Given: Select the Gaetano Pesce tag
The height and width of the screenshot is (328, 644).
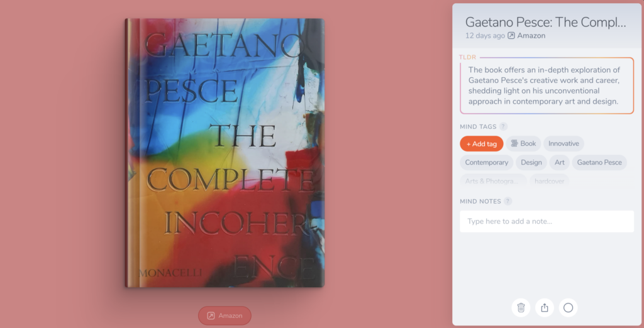Looking at the screenshot, I should pos(599,163).
